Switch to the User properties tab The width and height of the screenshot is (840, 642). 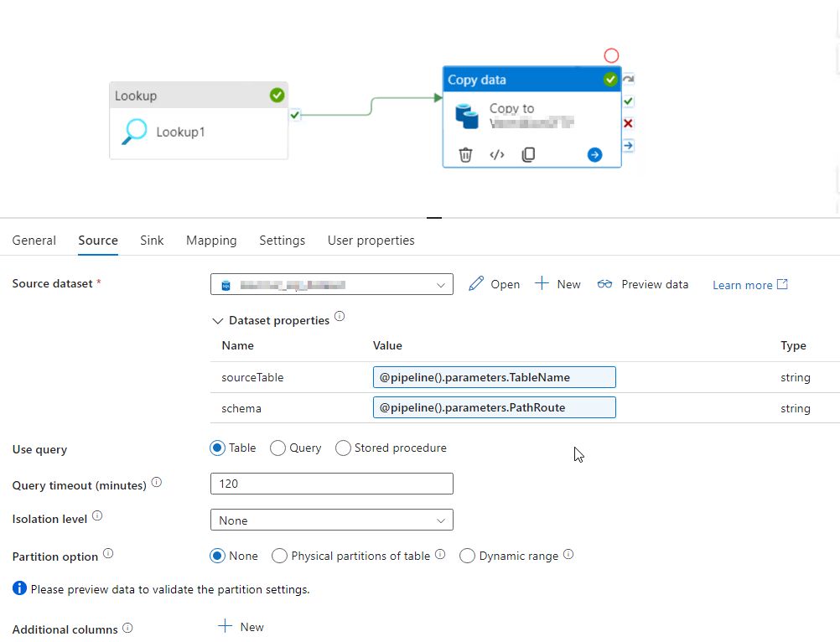pos(371,241)
